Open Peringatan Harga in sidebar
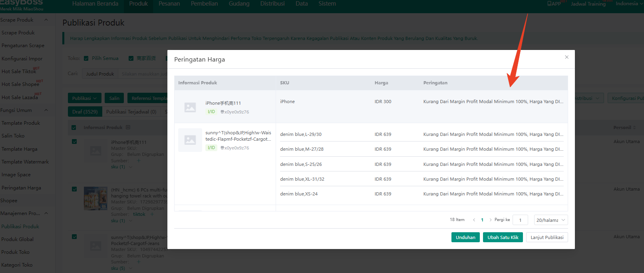This screenshot has width=644, height=273. (22, 188)
